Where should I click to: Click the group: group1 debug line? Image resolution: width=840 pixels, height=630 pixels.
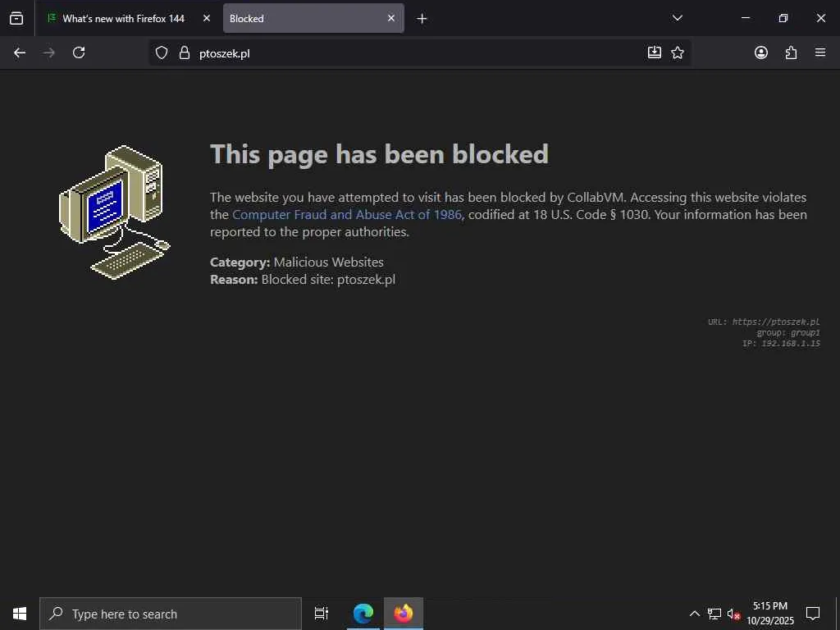click(x=788, y=333)
